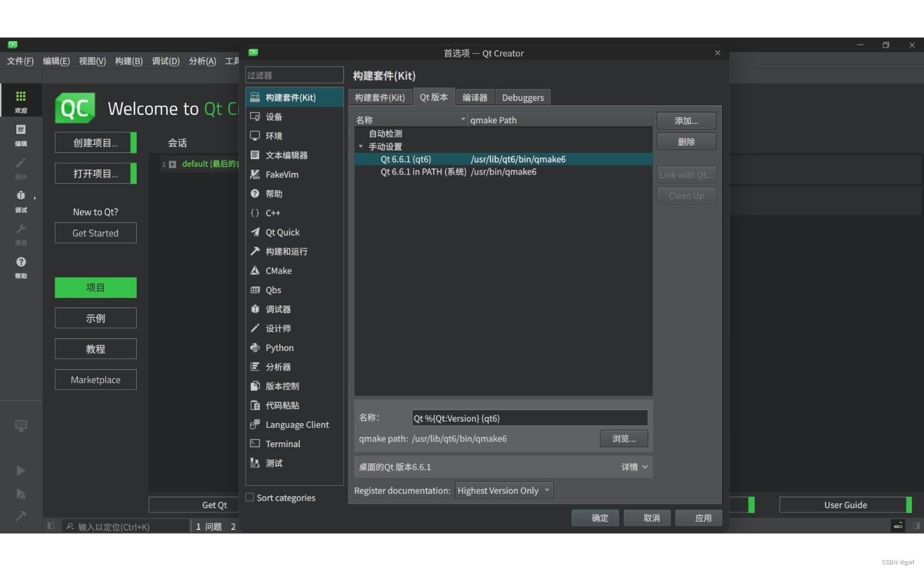924x571 pixels.
Task: Open the Language Client settings category
Action: pyautogui.click(x=294, y=425)
